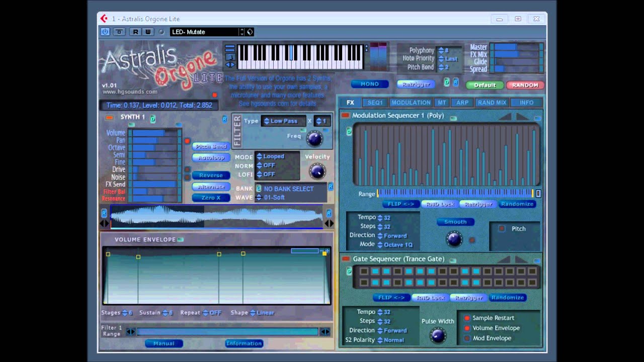Toggle the Gate Sequencer on/off switch

pyautogui.click(x=346, y=259)
